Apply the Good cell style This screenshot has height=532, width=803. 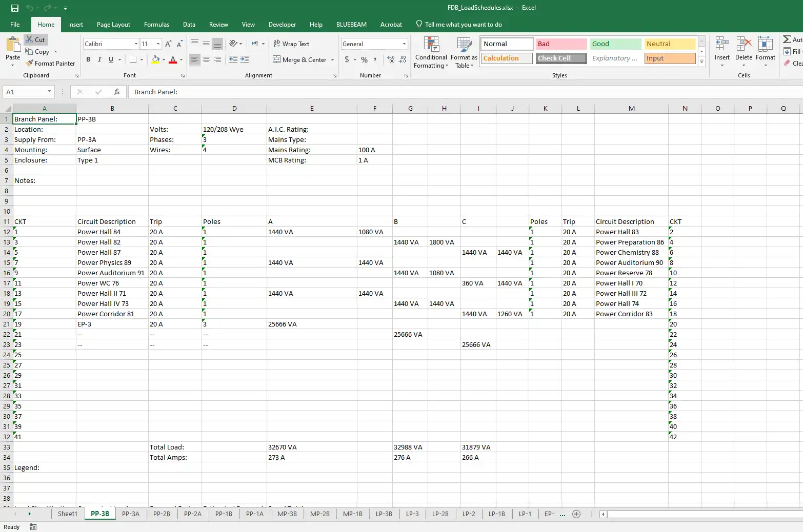tap(615, 44)
